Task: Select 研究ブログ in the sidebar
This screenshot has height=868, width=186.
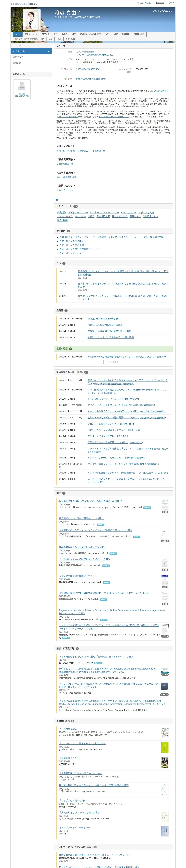Action: (x=31, y=57)
